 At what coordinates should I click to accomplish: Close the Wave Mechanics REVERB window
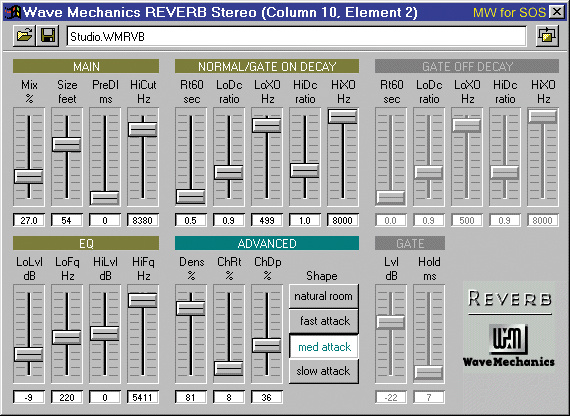click(x=557, y=12)
